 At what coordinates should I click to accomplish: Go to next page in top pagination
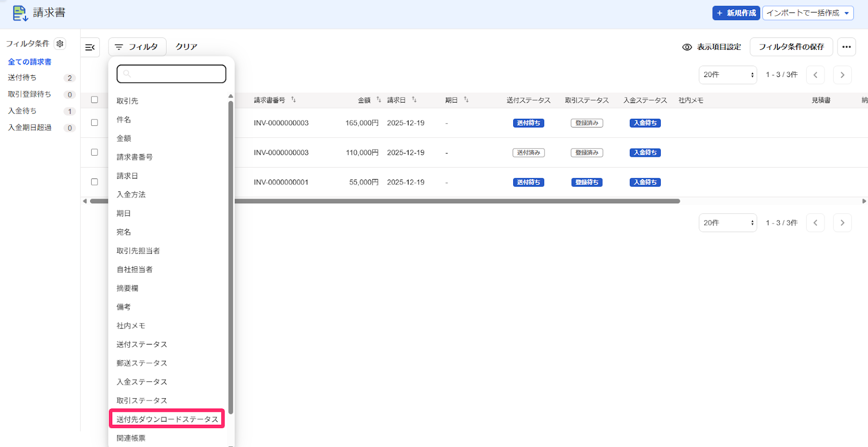click(x=842, y=75)
